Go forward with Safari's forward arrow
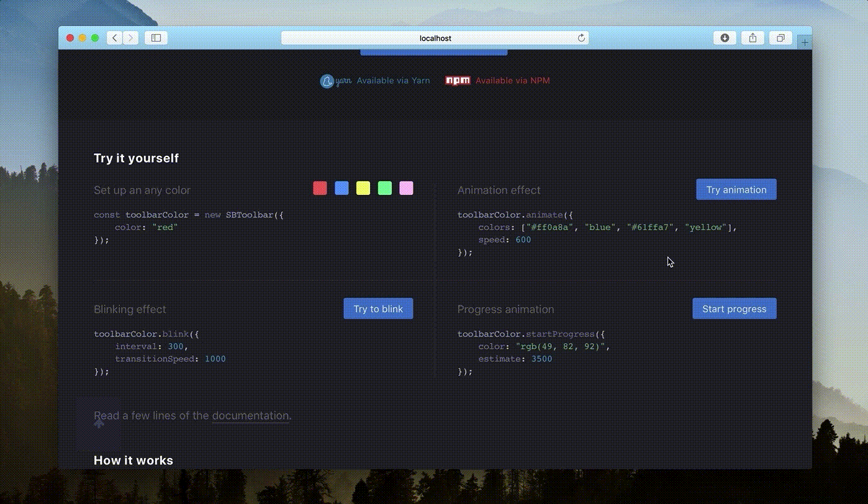 tap(130, 38)
